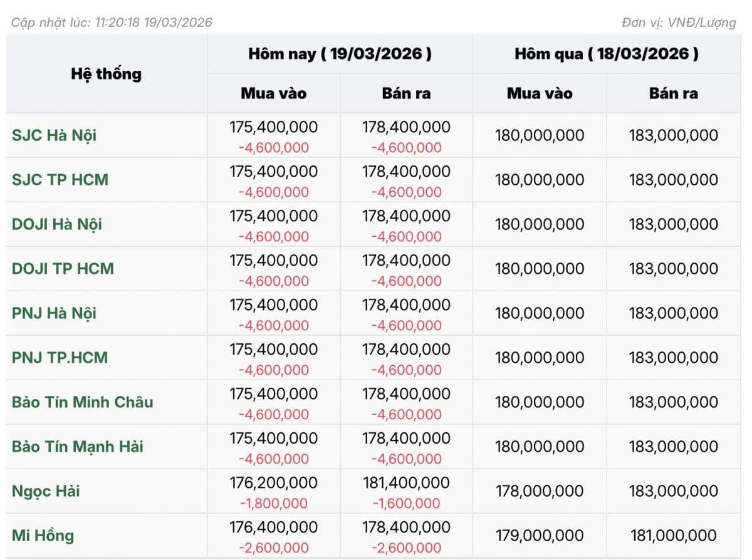Click Bán ra header under Hôm qua
The width and height of the screenshot is (752, 560).
(x=674, y=93)
